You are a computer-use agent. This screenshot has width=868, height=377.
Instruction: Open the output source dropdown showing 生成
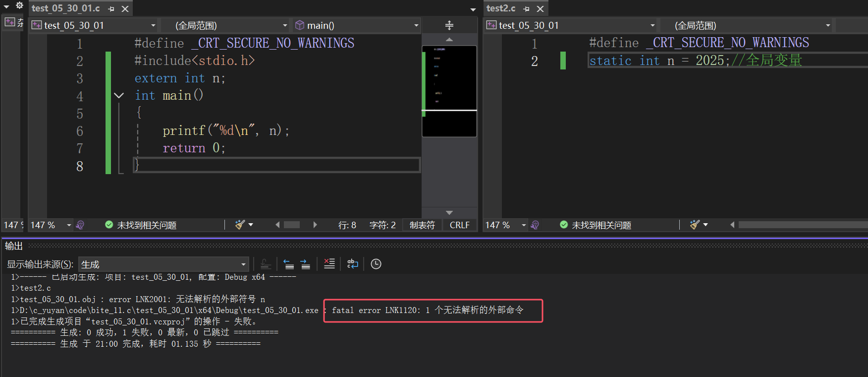163,264
